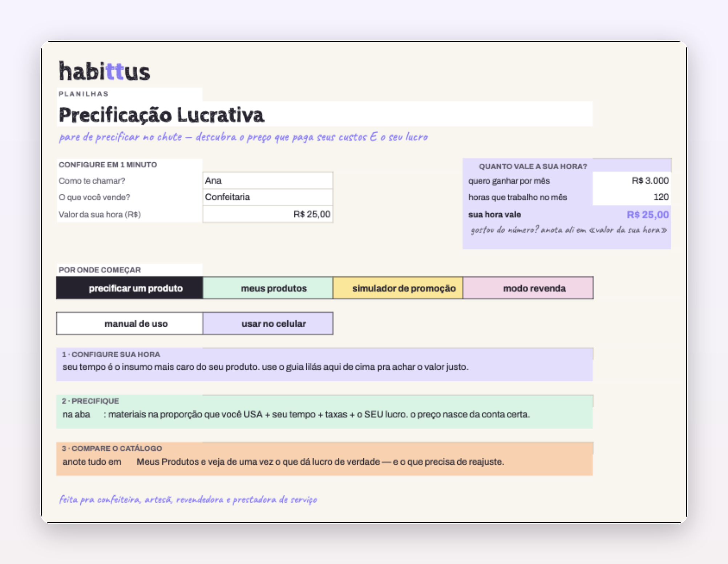Image resolution: width=728 pixels, height=564 pixels.
Task: Select the 'Confeitaria' business type field
Action: (268, 197)
